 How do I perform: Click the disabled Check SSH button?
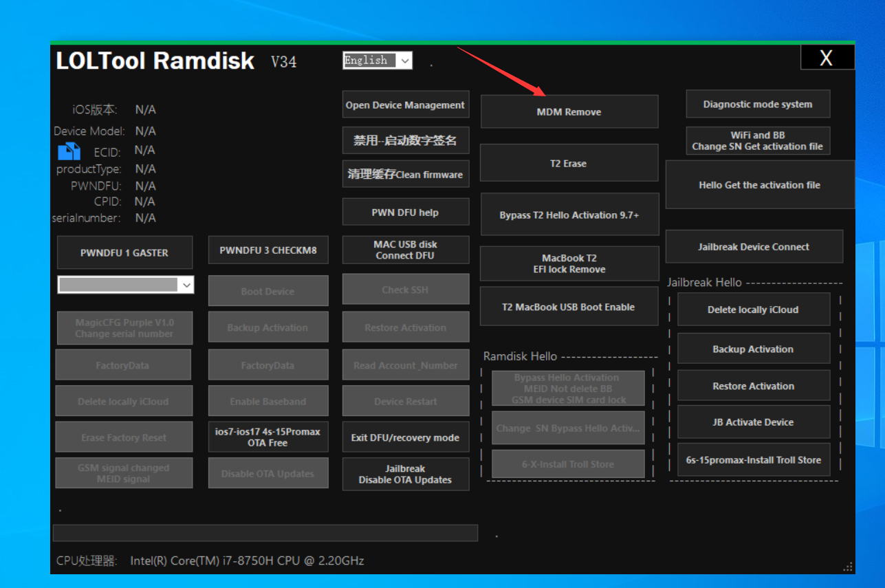[x=406, y=289]
